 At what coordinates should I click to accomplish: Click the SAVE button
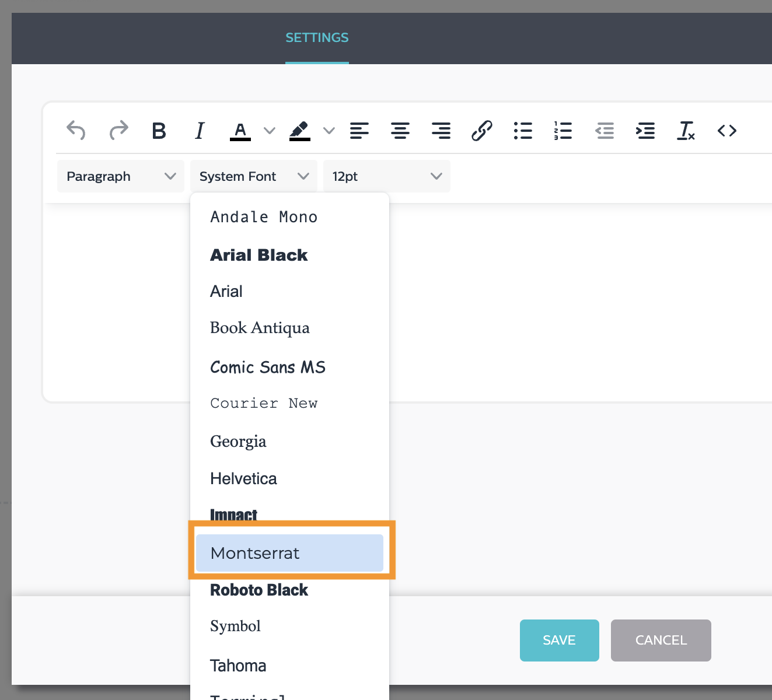[x=560, y=640]
